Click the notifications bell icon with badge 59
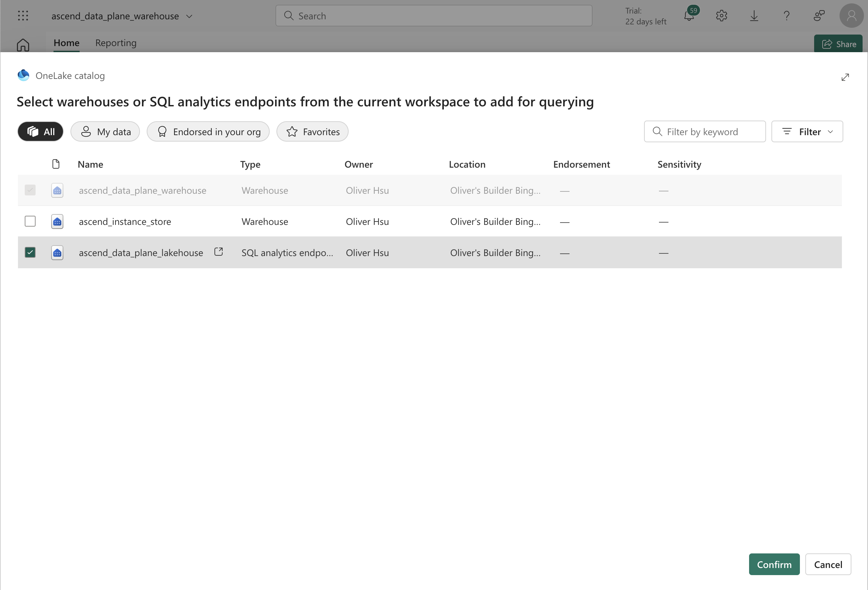The image size is (868, 590). coord(689,16)
